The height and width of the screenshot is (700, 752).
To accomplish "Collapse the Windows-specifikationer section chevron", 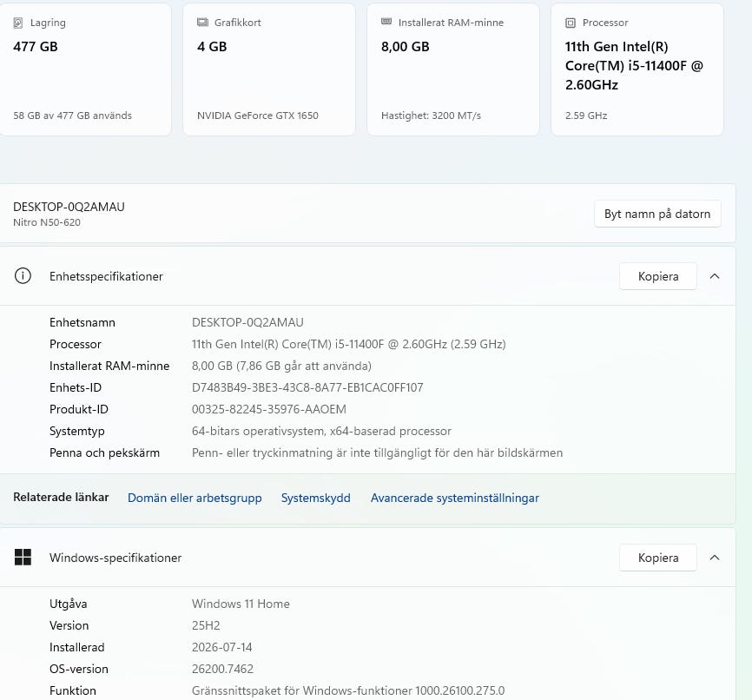I will tap(715, 558).
